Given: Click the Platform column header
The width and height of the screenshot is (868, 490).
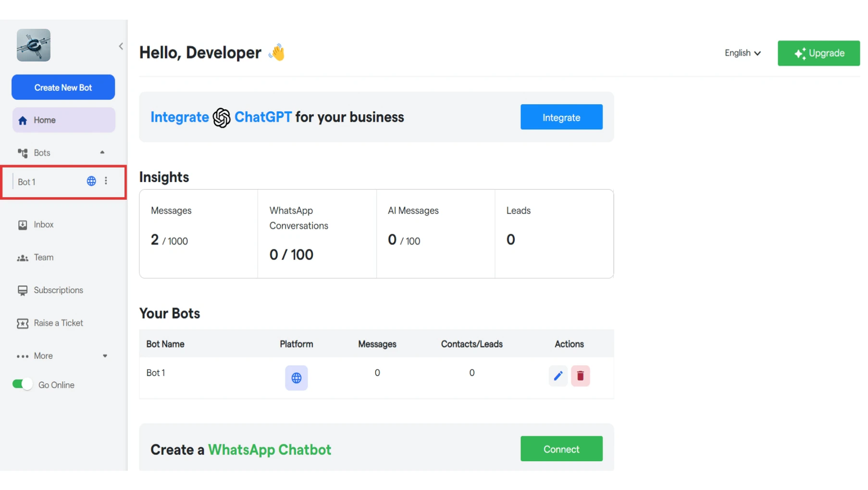Looking at the screenshot, I should click(297, 344).
